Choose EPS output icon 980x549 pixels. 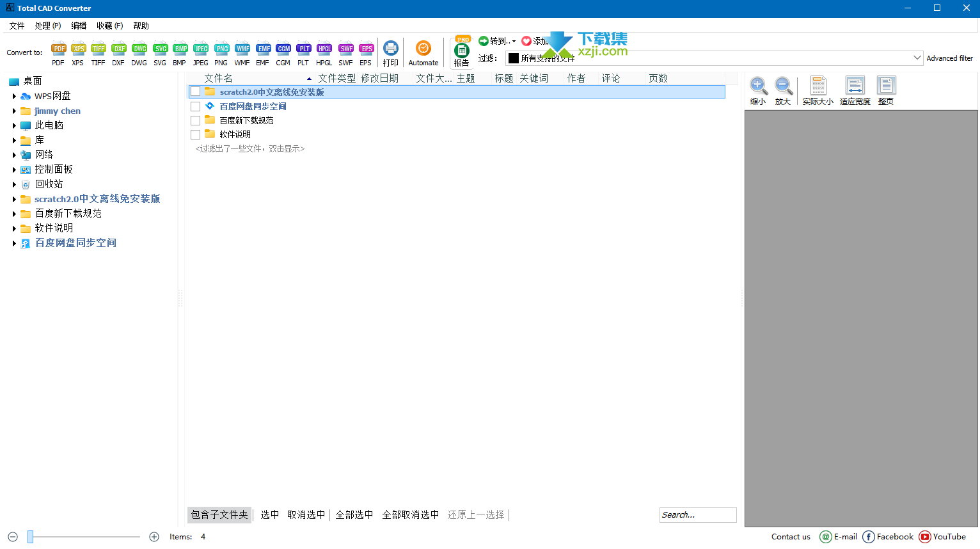(x=366, y=54)
